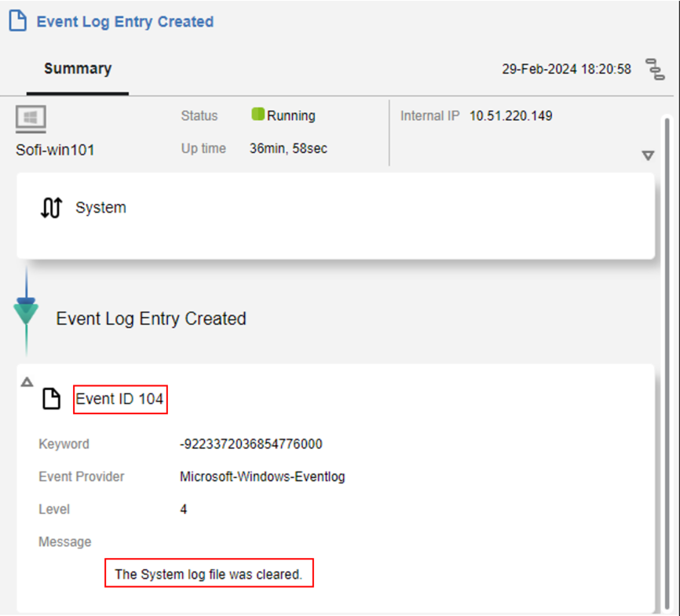Expand machine details with the down triangle
This screenshot has width=680, height=616.
coord(648,155)
